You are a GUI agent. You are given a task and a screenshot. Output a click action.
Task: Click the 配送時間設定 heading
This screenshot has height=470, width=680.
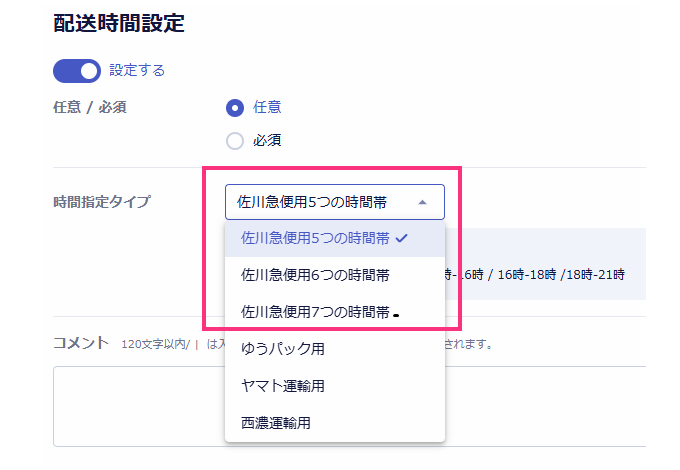(x=119, y=24)
